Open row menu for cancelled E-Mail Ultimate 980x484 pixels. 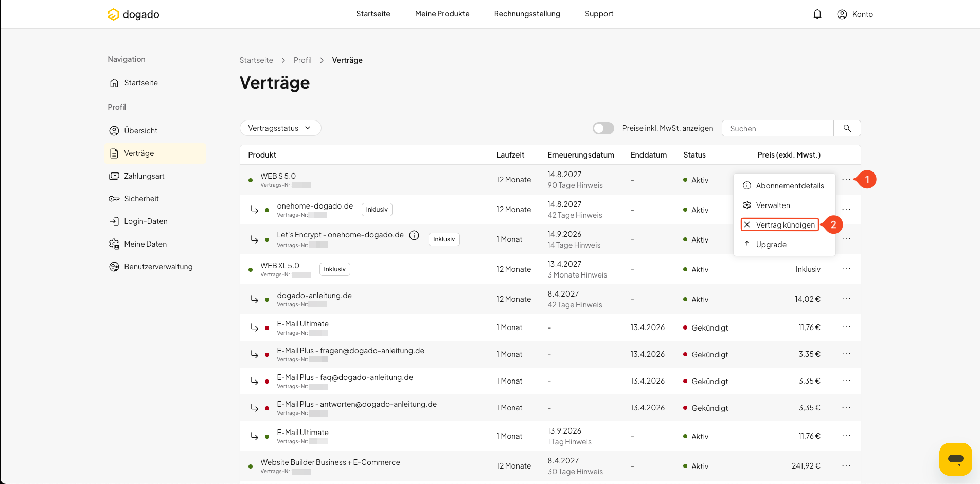tap(846, 327)
